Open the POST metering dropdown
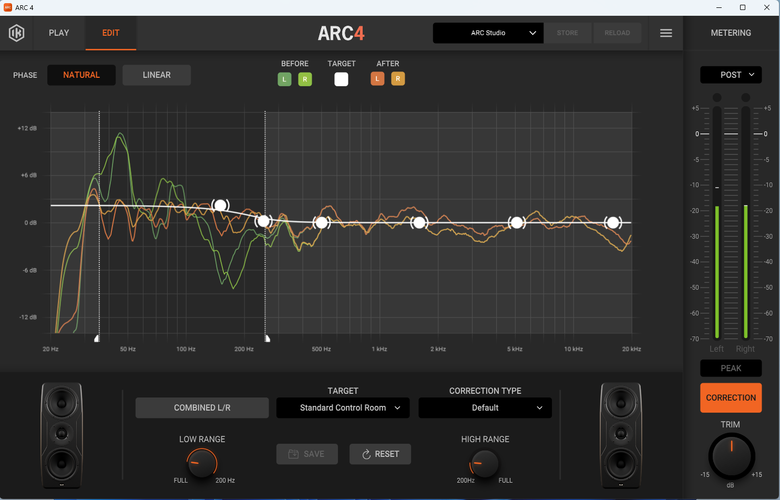 pos(731,75)
